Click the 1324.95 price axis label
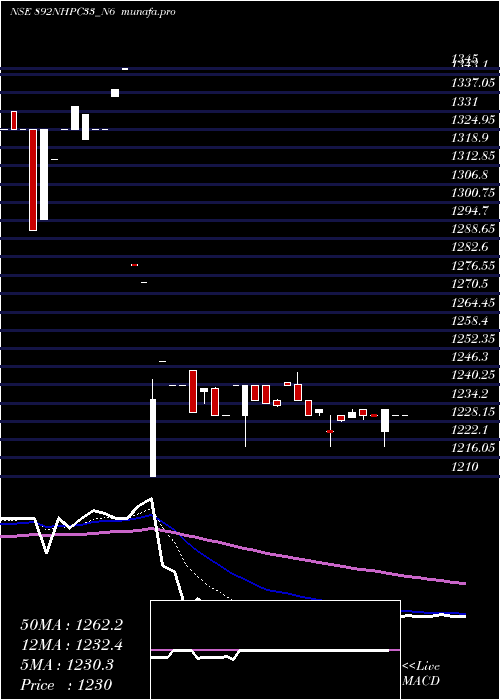500x700 pixels. coord(473,119)
